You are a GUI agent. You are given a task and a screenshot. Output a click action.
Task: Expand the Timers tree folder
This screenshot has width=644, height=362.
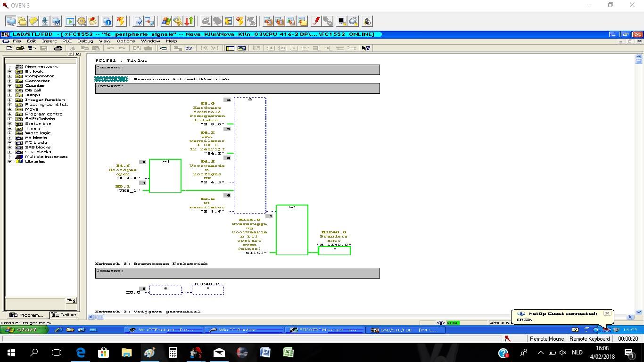click(x=10, y=128)
